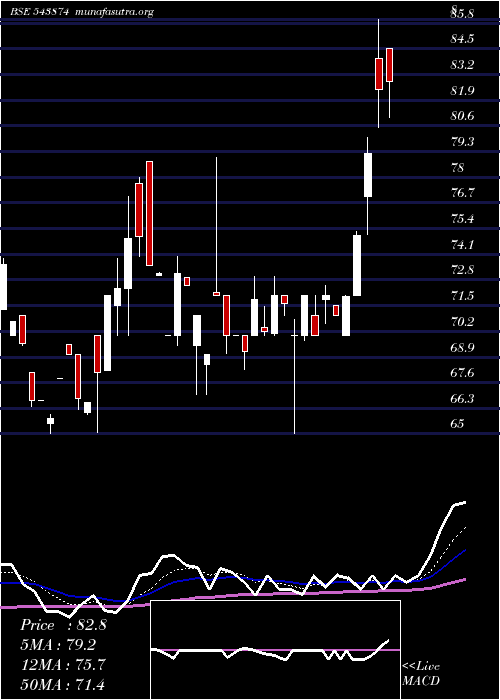
Task: Click the 75.4 price axis label
Action: pos(462,219)
